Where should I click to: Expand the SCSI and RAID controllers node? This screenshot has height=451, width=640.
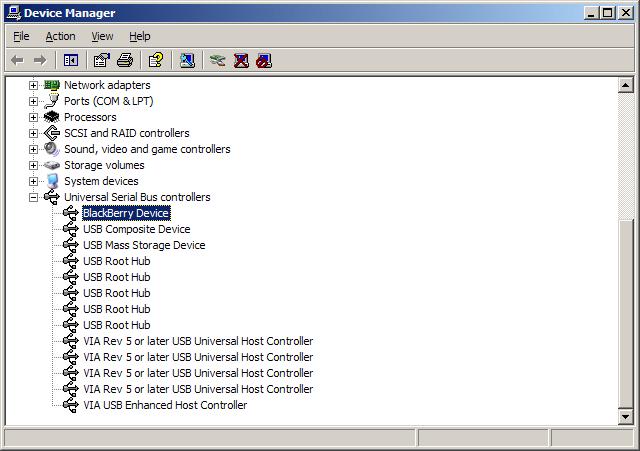(33, 133)
